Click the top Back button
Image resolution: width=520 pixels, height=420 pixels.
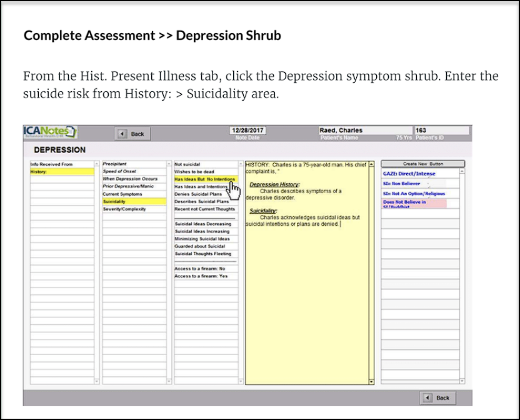[x=132, y=134]
